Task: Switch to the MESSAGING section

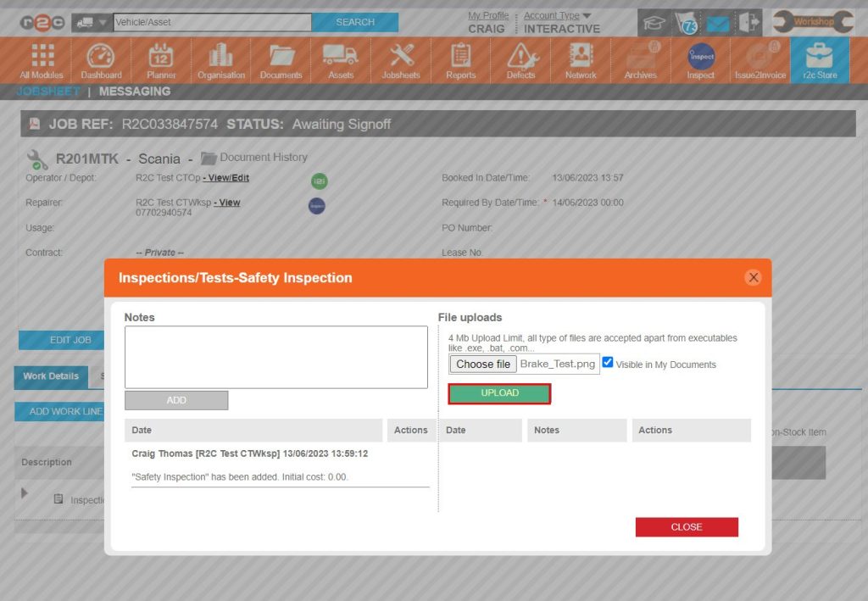Action: [x=134, y=91]
